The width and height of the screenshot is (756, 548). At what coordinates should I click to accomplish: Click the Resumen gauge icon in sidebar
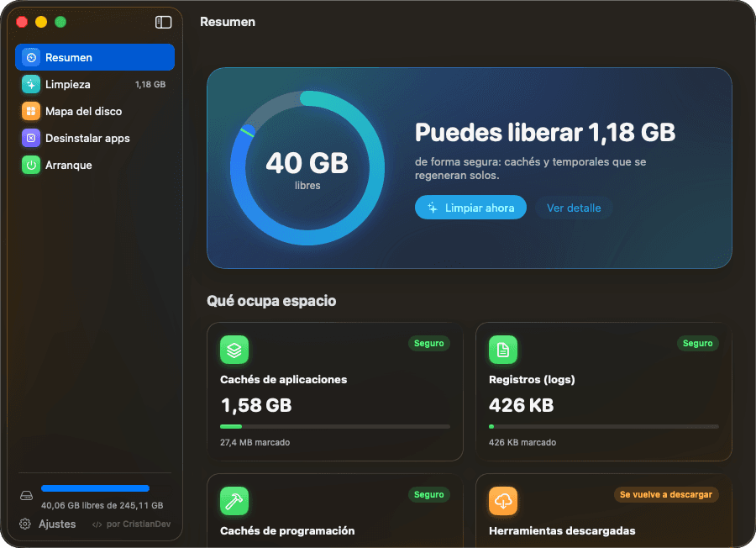coord(31,57)
